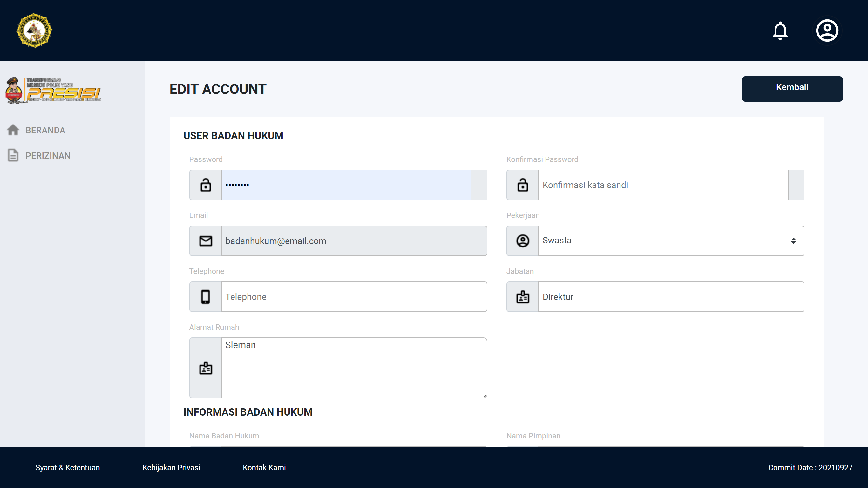
Task: Click the envelope icon beside Email field
Action: coord(206,241)
